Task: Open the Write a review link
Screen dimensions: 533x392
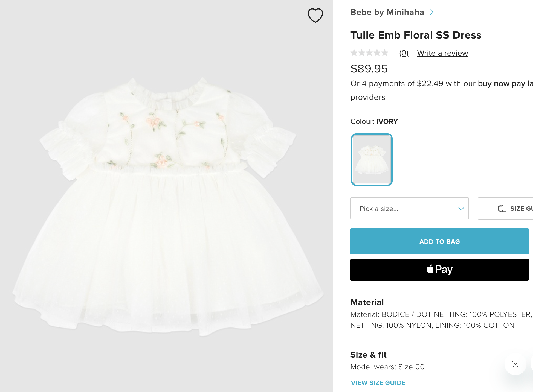Action: [442, 53]
